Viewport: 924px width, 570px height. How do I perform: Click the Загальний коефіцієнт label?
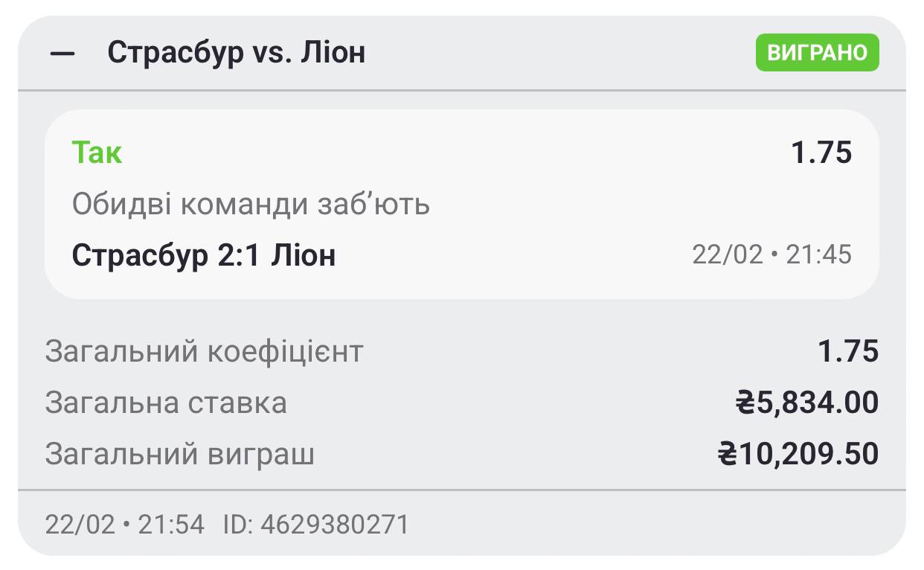pyautogui.click(x=204, y=351)
